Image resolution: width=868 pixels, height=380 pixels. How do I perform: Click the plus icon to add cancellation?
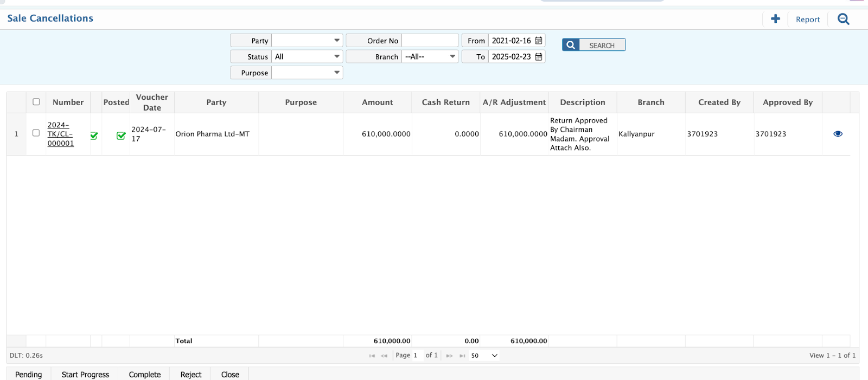pyautogui.click(x=775, y=19)
